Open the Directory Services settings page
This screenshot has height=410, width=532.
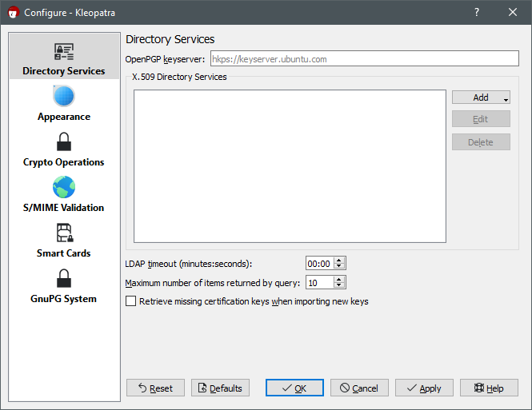[x=64, y=56]
